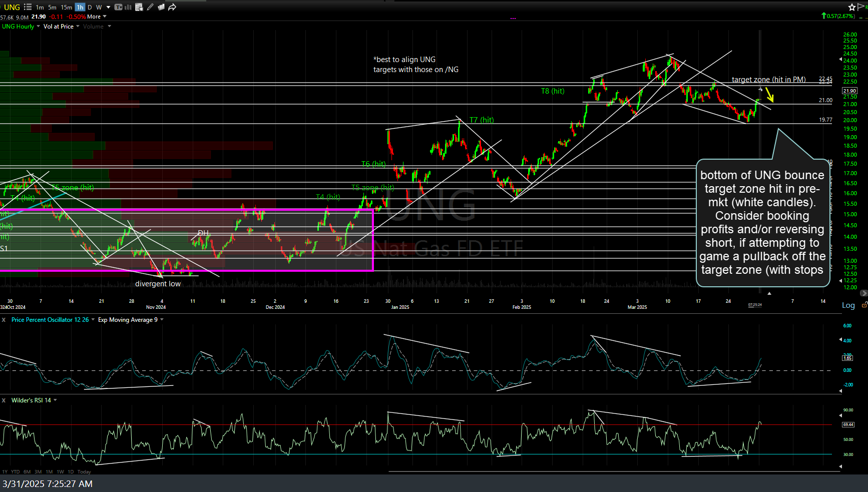
Task: Click the text annotation tool icon
Action: pyautogui.click(x=119, y=7)
